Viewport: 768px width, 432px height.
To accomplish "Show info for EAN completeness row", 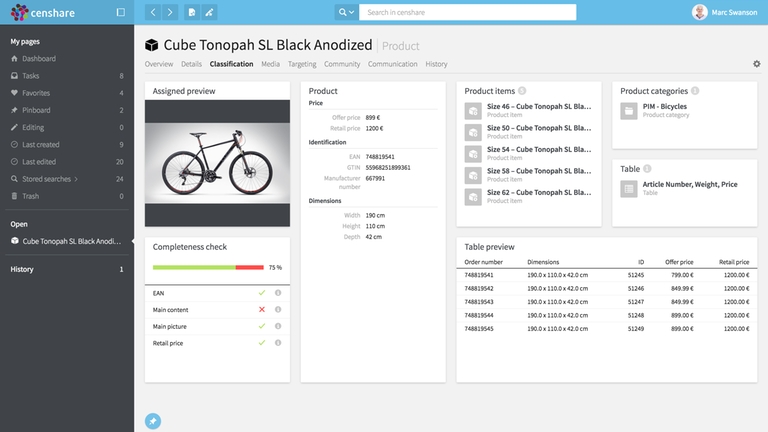I will point(278,293).
